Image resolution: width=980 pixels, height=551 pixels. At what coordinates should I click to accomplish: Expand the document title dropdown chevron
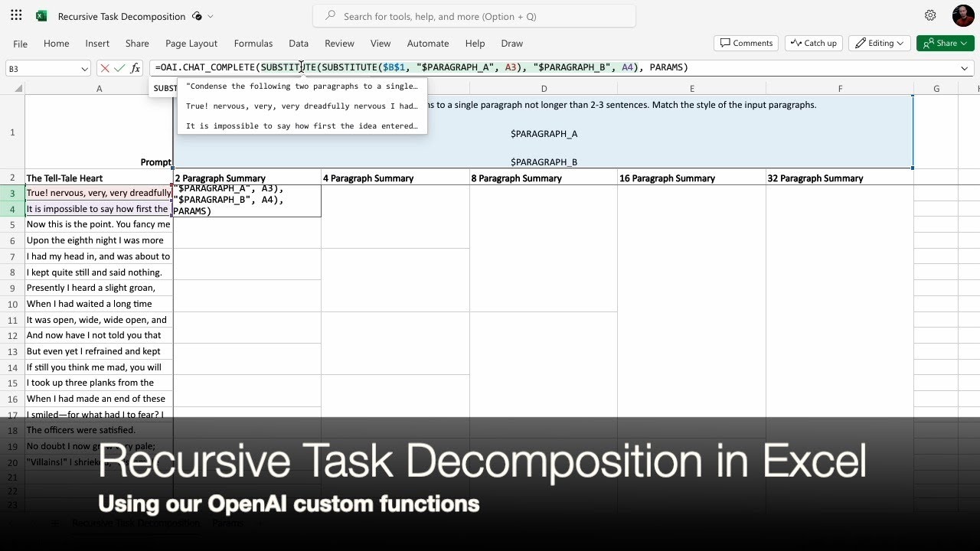click(x=211, y=16)
